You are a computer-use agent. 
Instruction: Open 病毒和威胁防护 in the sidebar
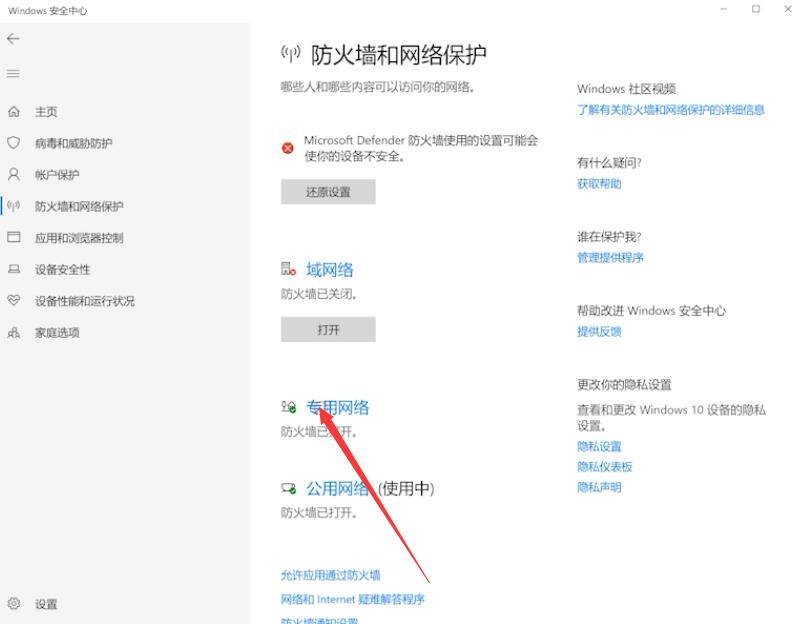74,143
